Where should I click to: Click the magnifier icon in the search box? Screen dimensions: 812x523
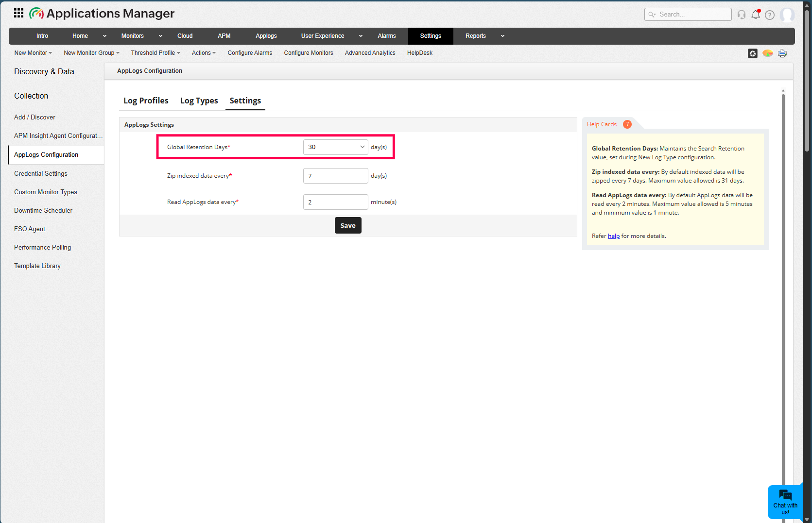(652, 15)
